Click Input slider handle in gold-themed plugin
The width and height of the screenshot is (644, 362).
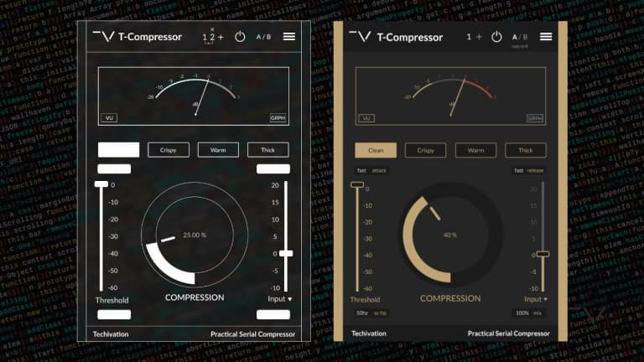543,254
